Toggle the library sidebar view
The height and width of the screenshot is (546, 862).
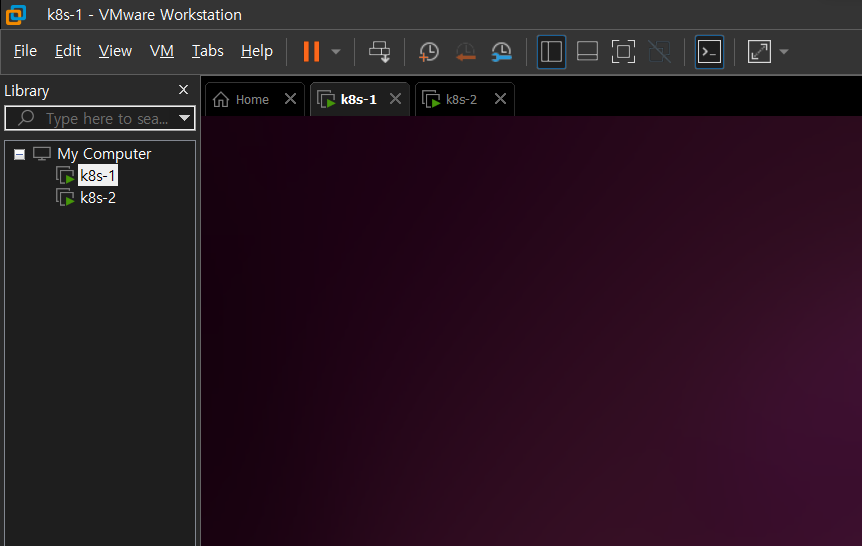click(x=551, y=52)
